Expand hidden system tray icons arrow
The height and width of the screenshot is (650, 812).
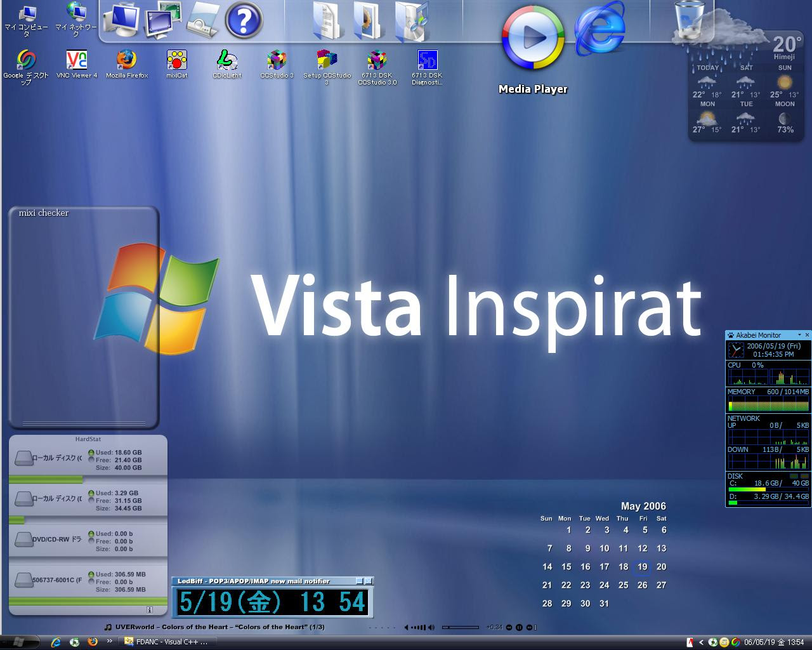click(x=701, y=642)
